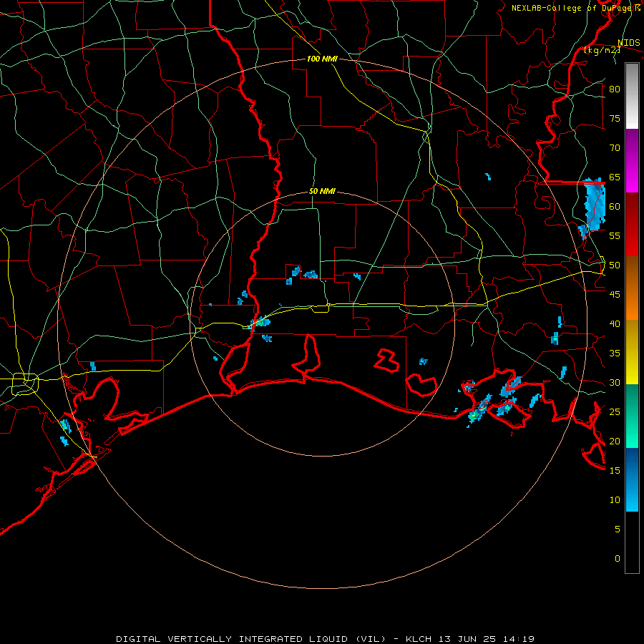
Task: Click the 50 NMI range ring label
Action: (x=322, y=191)
